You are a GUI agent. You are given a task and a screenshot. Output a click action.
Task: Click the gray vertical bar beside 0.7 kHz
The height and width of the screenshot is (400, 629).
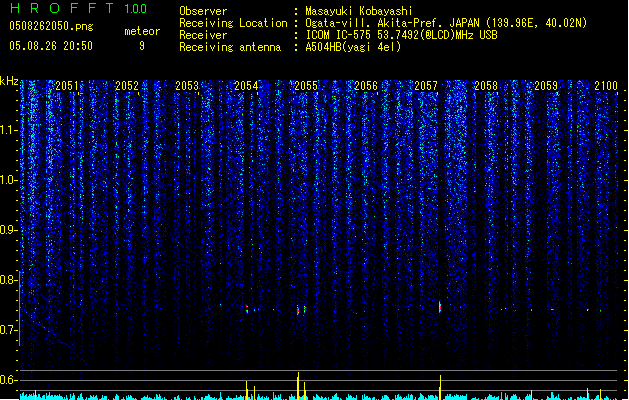19,309
